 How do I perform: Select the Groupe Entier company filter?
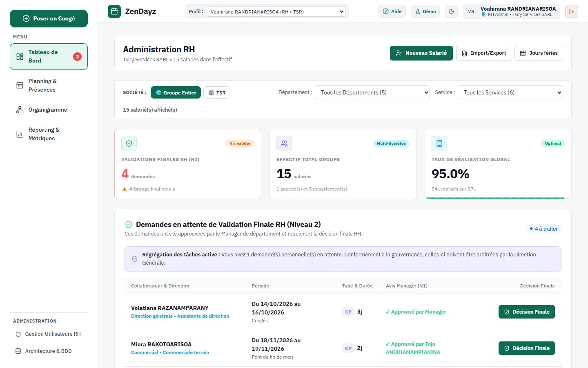click(176, 92)
